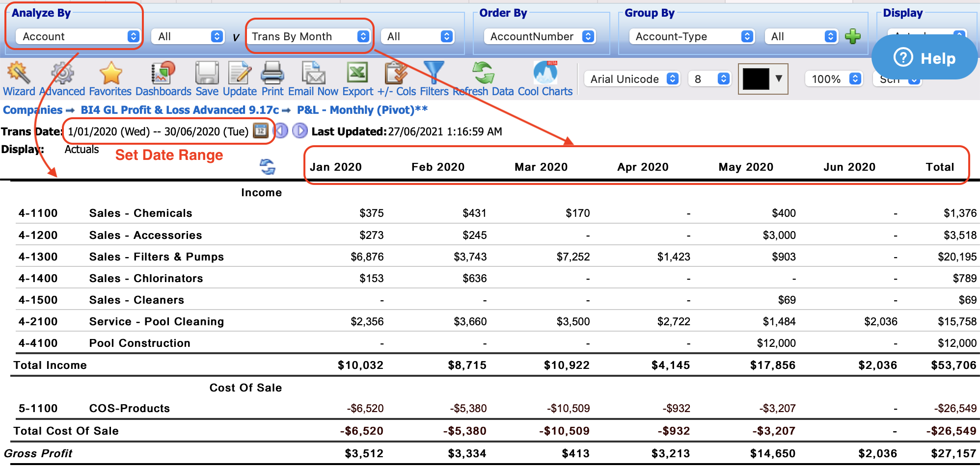Select the Pool Construction row
The width and height of the screenshot is (980, 468).
[497, 343]
